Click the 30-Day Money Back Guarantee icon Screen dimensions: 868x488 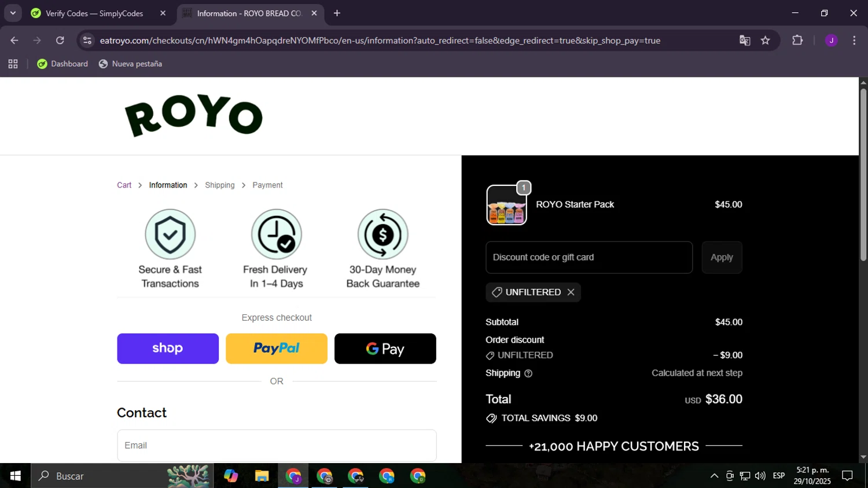pyautogui.click(x=383, y=234)
